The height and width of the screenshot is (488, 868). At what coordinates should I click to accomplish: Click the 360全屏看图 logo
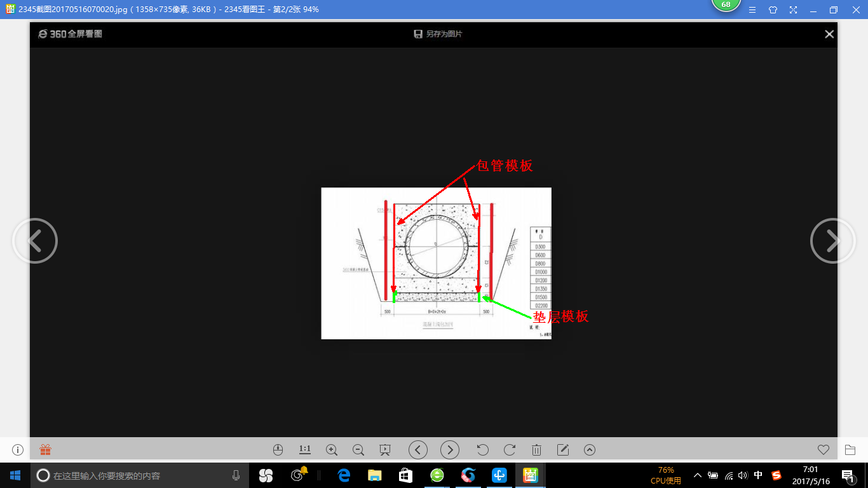(70, 34)
